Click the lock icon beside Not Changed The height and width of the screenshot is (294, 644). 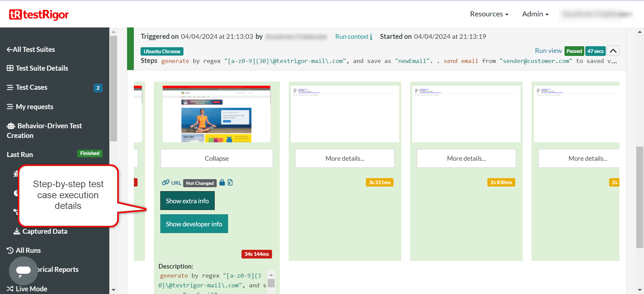tap(222, 182)
